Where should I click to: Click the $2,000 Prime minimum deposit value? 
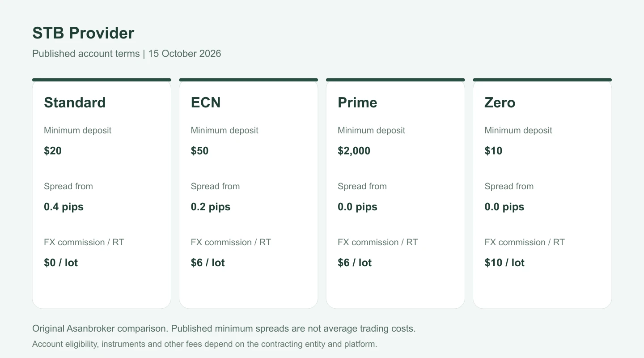[x=354, y=151]
